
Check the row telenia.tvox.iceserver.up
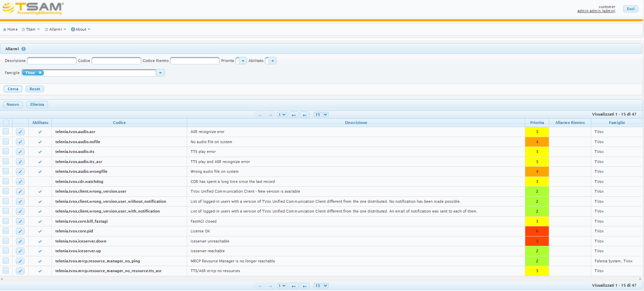tap(6, 251)
